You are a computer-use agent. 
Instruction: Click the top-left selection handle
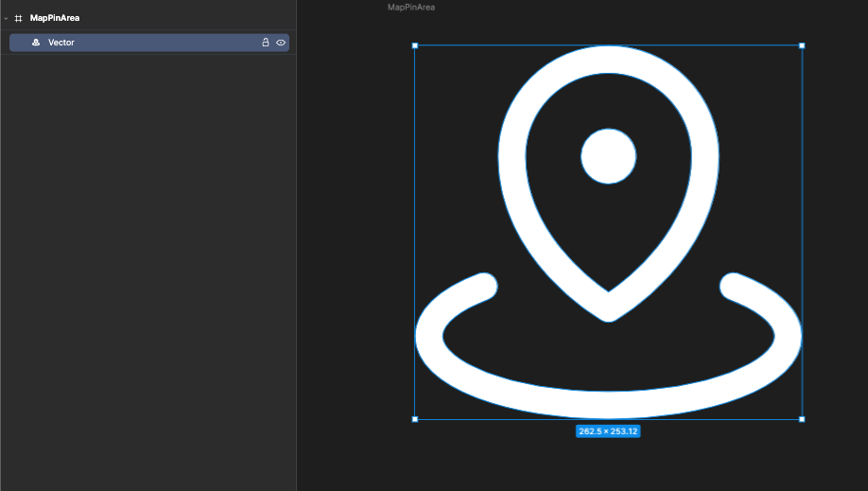pos(415,45)
